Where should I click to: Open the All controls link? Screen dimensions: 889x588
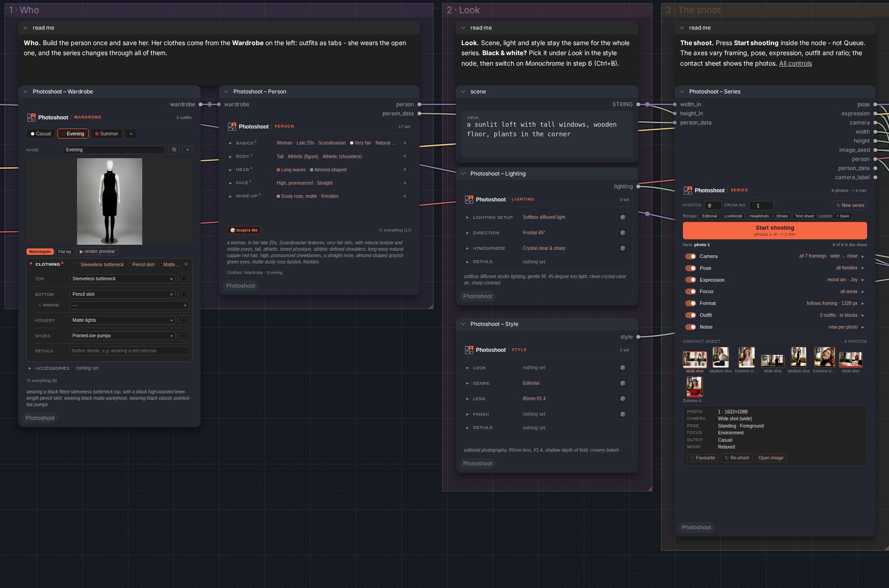[x=795, y=63]
